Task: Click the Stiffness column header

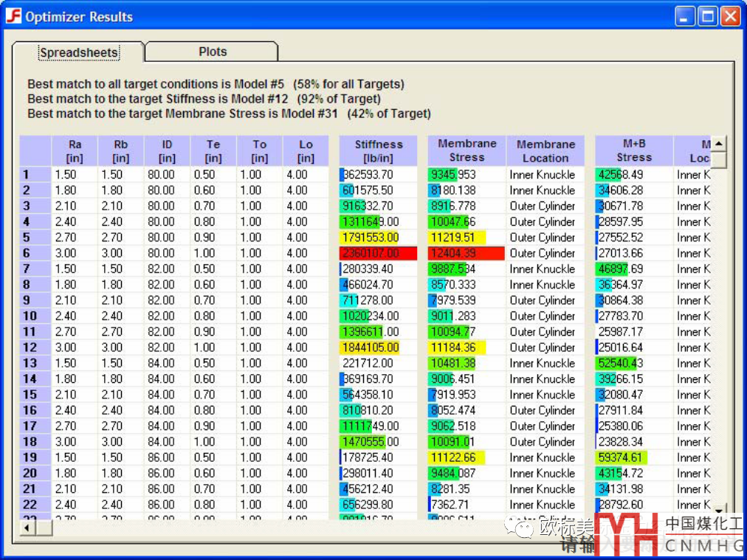Action: (x=379, y=151)
